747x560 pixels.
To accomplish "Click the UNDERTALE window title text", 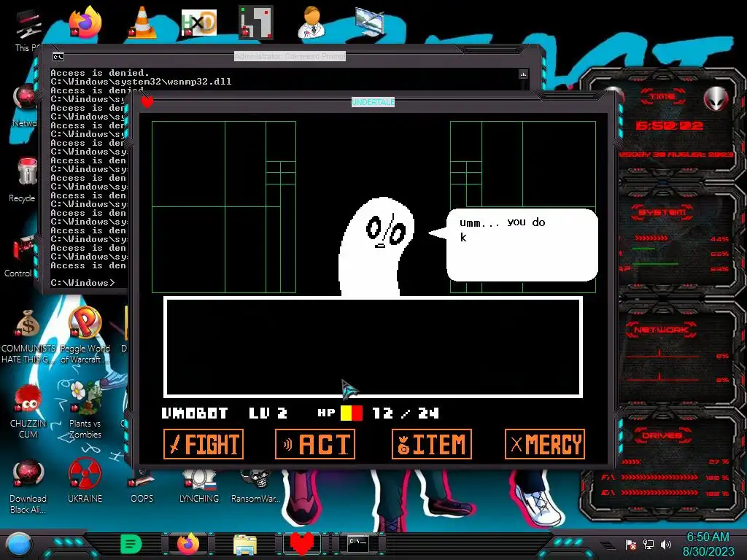I will (373, 102).
